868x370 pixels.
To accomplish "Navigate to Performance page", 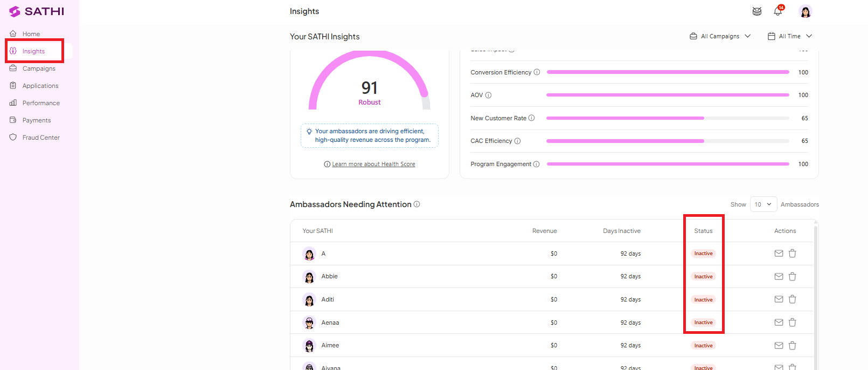I will pyautogui.click(x=41, y=103).
